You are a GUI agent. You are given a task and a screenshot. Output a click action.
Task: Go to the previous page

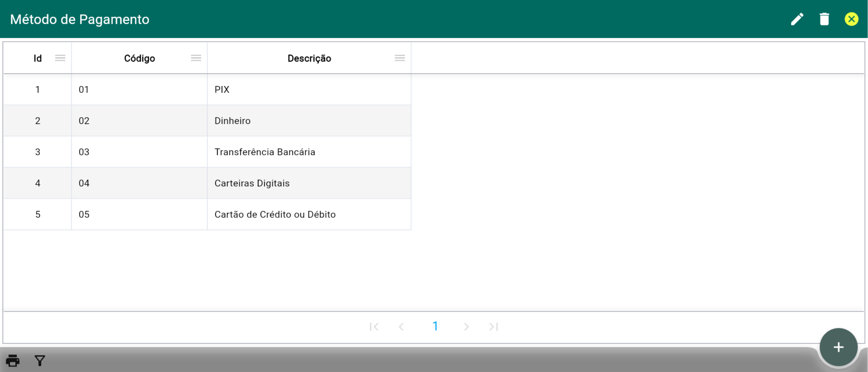401,326
